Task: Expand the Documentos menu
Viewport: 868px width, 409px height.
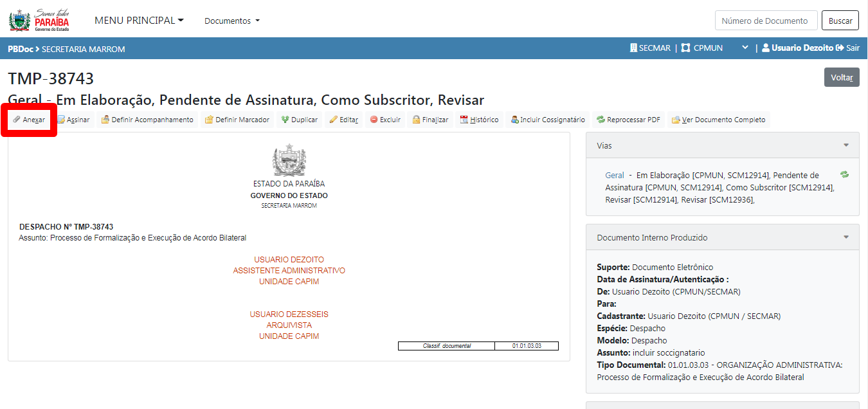Action: (x=231, y=21)
